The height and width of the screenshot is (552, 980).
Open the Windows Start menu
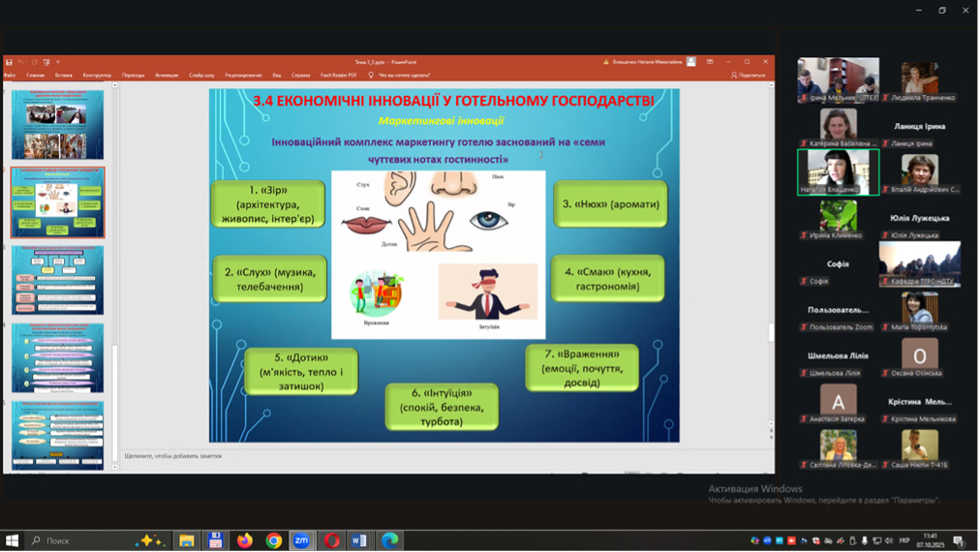click(x=13, y=540)
